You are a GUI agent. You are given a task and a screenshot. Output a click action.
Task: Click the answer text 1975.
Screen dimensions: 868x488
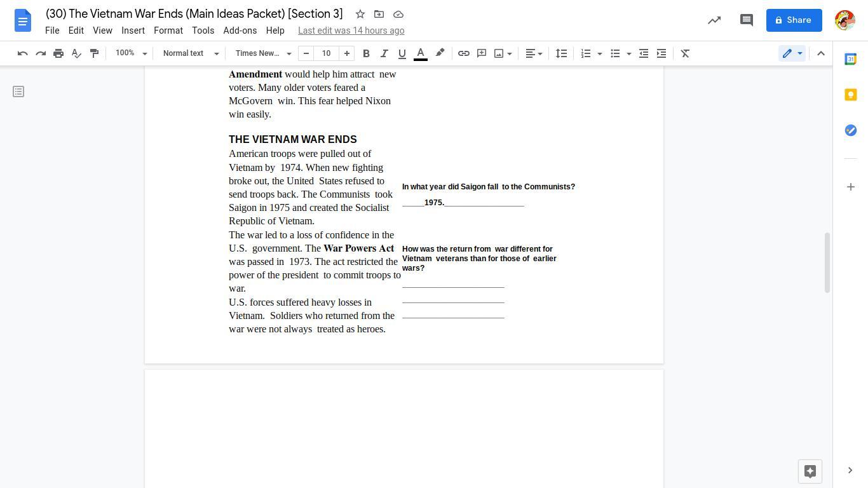(x=435, y=203)
